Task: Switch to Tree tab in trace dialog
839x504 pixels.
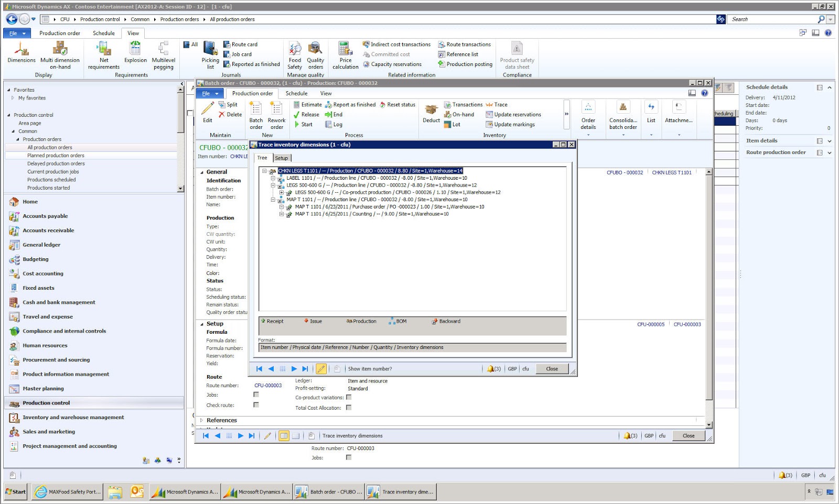Action: [x=262, y=158]
